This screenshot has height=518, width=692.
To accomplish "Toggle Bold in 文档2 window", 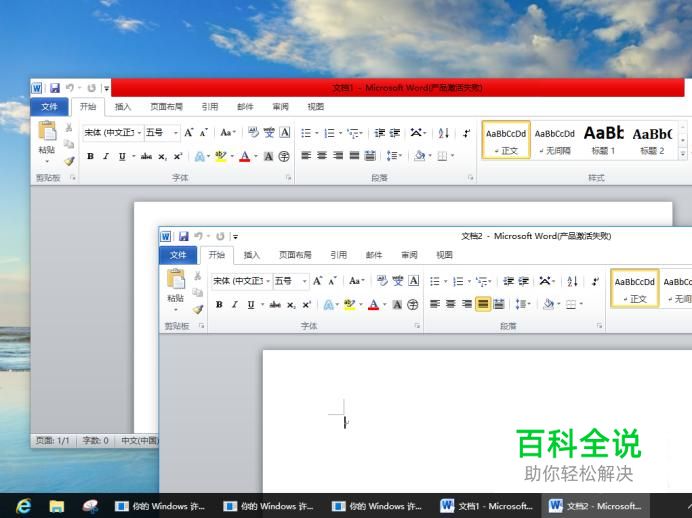I will [219, 304].
